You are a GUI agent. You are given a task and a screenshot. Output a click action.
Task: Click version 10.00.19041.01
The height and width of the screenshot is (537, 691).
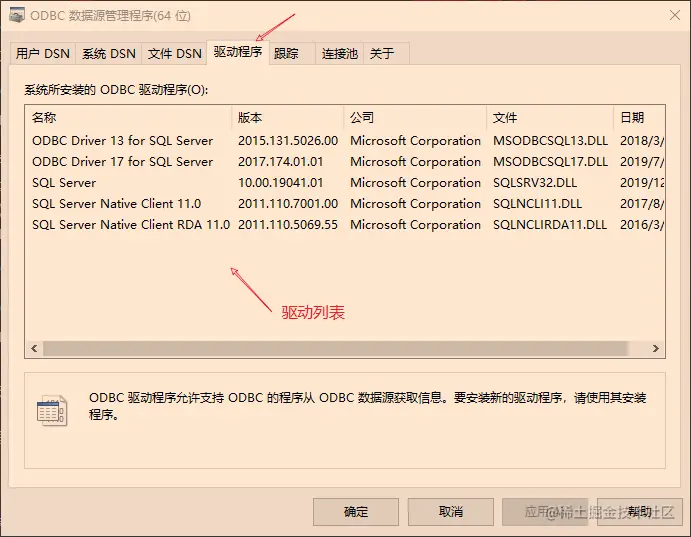point(281,183)
